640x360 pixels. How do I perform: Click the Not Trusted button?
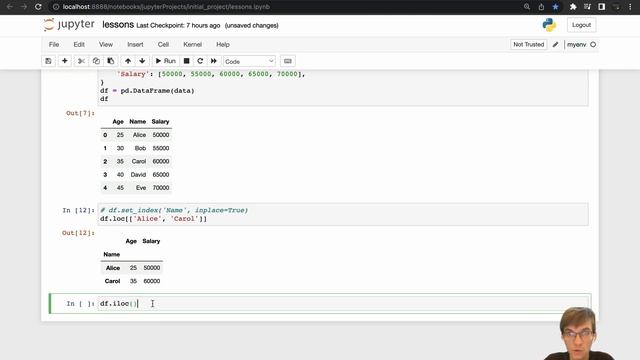coord(529,44)
